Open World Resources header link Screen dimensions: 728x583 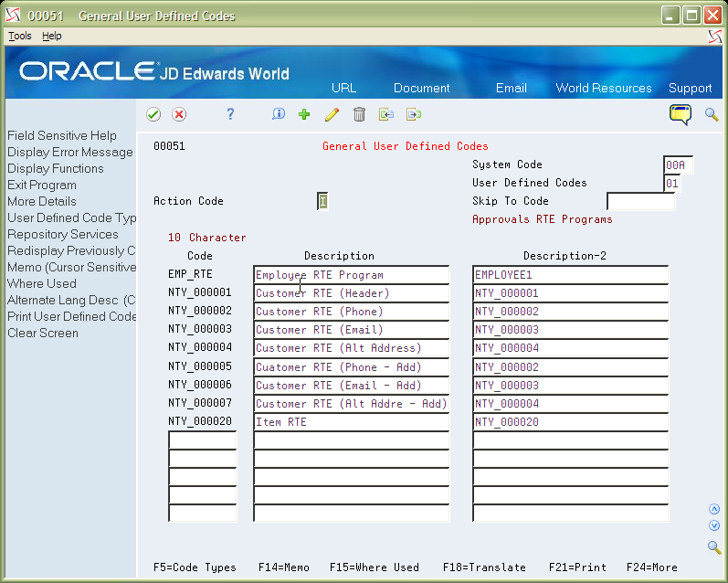click(x=604, y=88)
